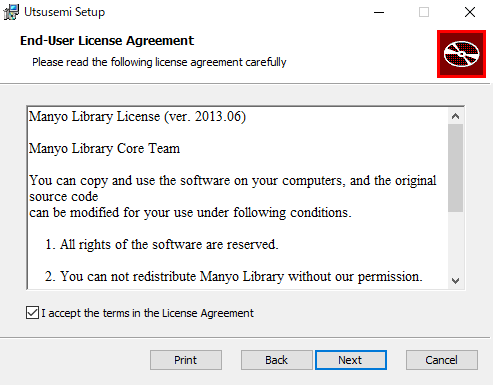Click the Manyo Library License heading text
The image size is (493, 385).
tap(137, 117)
